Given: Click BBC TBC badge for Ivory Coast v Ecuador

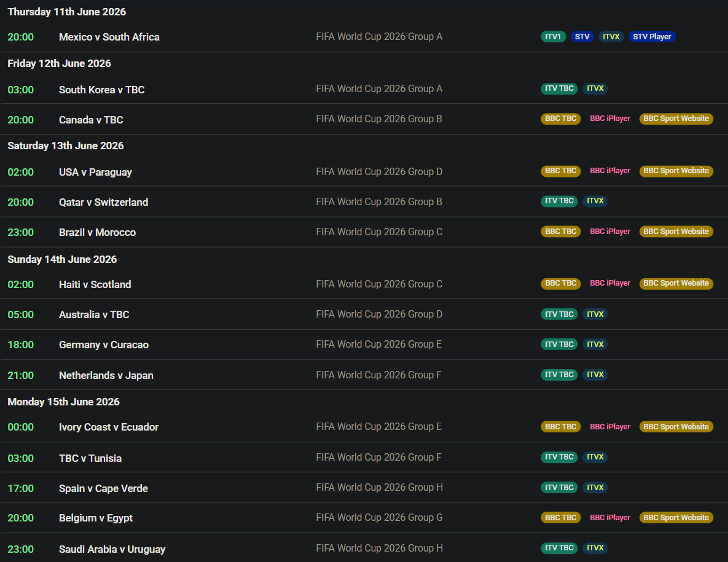Looking at the screenshot, I should (x=560, y=427).
